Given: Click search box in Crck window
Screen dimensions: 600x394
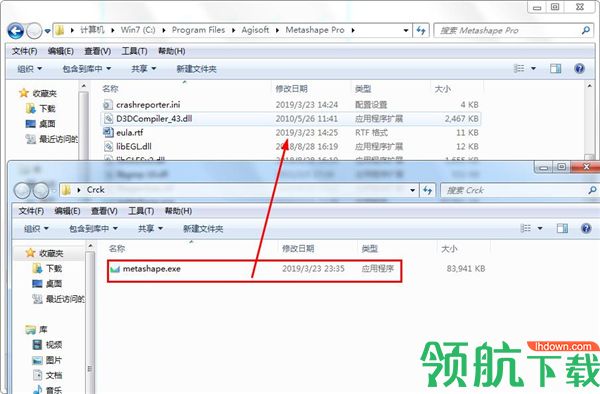Looking at the screenshot, I should click(519, 190).
